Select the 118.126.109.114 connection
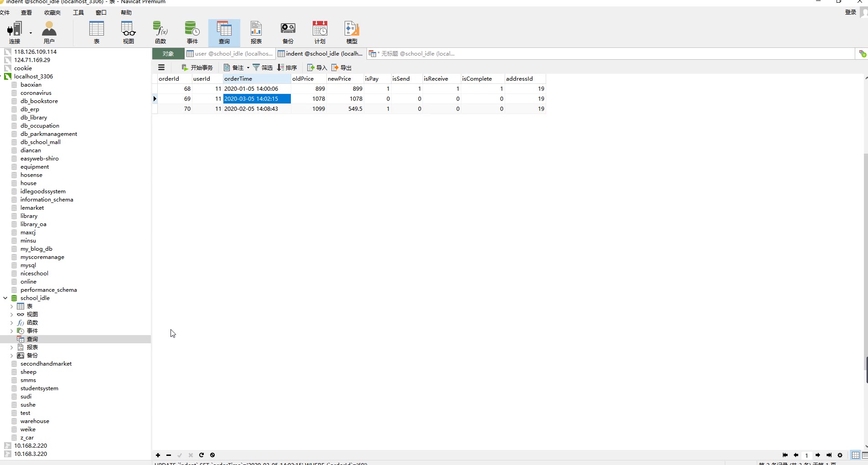This screenshot has width=868, height=465. point(35,52)
